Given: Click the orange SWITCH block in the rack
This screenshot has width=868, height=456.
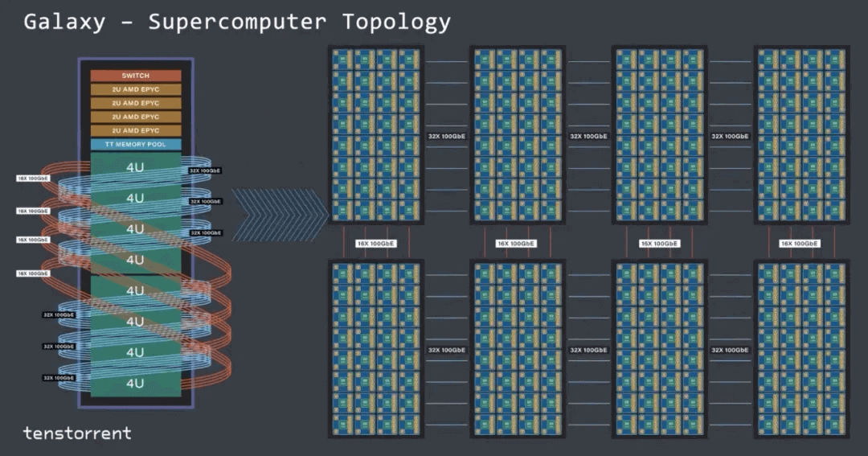Looking at the screenshot, I should (x=135, y=76).
